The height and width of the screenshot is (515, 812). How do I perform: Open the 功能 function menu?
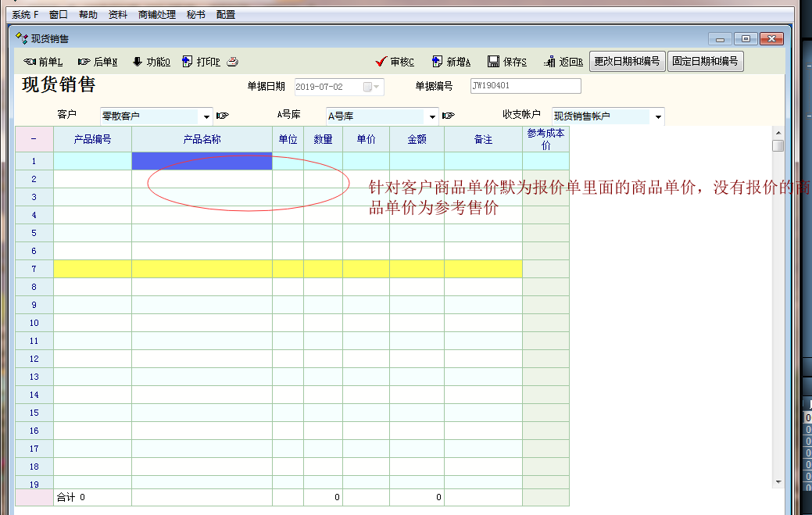[x=151, y=62]
